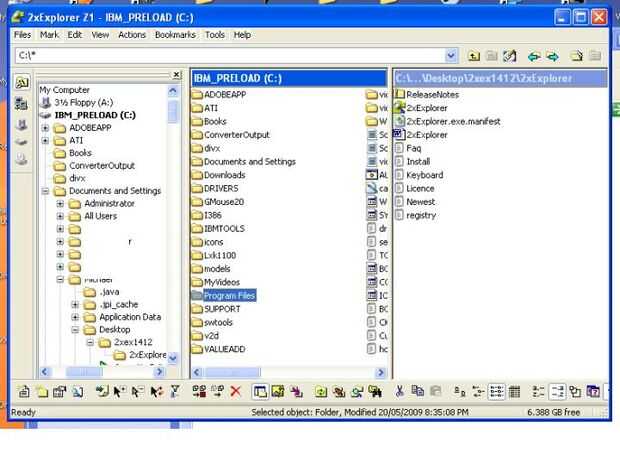Image resolution: width=620 pixels, height=465 pixels.
Task: Click the green back arrow icon
Action: (x=534, y=57)
